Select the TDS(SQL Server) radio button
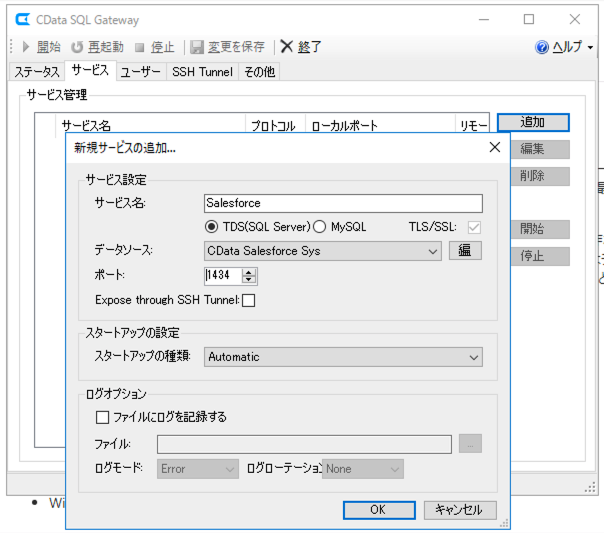604x533 pixels. (x=211, y=227)
